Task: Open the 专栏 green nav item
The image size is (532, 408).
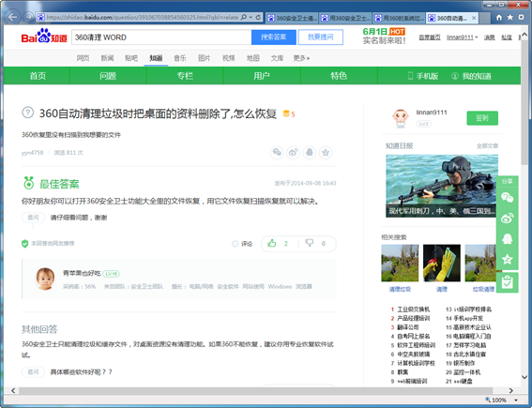Action: (185, 76)
